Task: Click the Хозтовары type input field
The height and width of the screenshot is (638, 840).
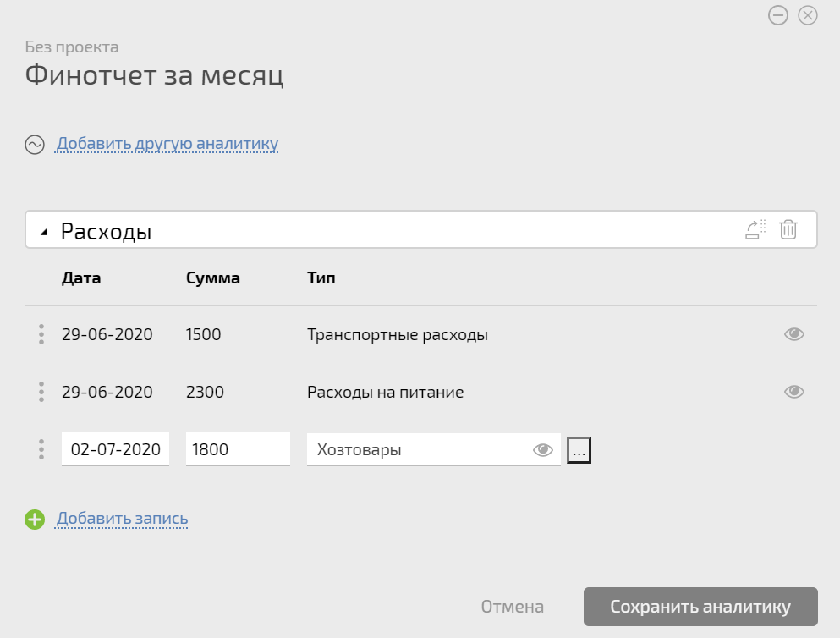Action: click(433, 449)
